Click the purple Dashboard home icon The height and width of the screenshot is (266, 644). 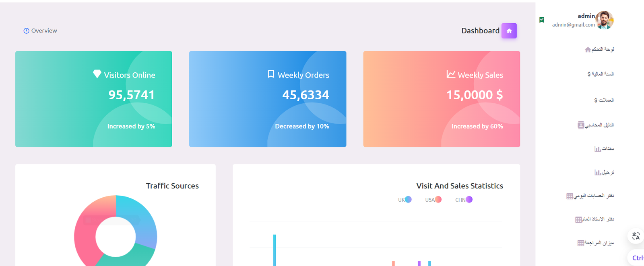tap(509, 31)
